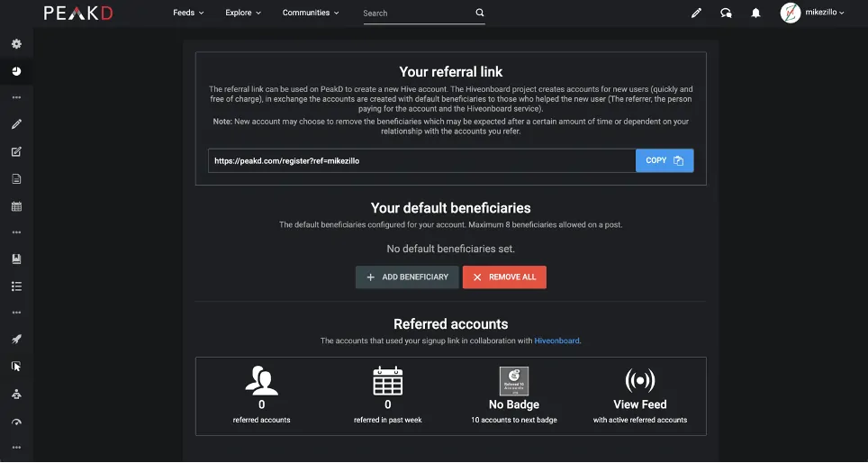Click the referral badge image
868x463 pixels.
[514, 381]
